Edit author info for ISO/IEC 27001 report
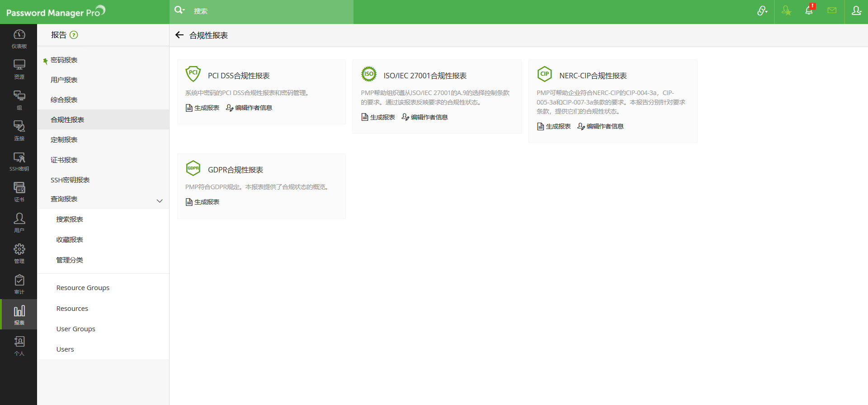Screen dimensions: 868x405 pyautogui.click(x=425, y=117)
